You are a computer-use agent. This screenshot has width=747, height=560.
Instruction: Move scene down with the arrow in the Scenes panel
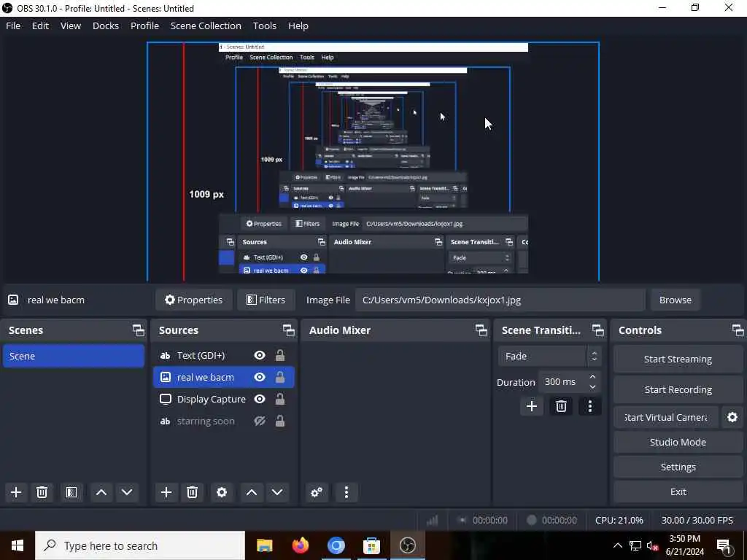pyautogui.click(x=127, y=492)
